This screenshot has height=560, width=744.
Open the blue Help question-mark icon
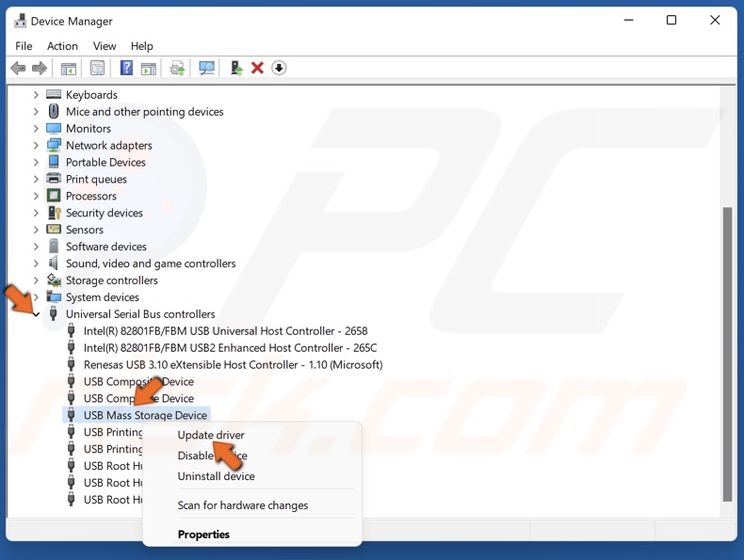point(126,68)
